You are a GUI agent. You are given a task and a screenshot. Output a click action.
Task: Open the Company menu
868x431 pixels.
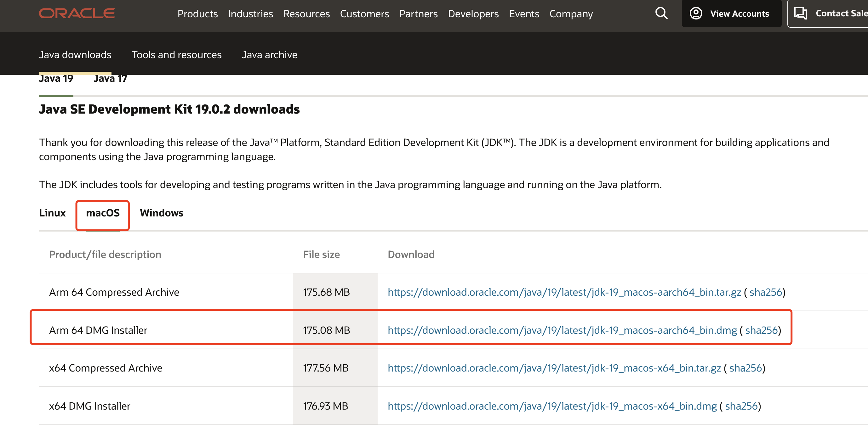571,14
